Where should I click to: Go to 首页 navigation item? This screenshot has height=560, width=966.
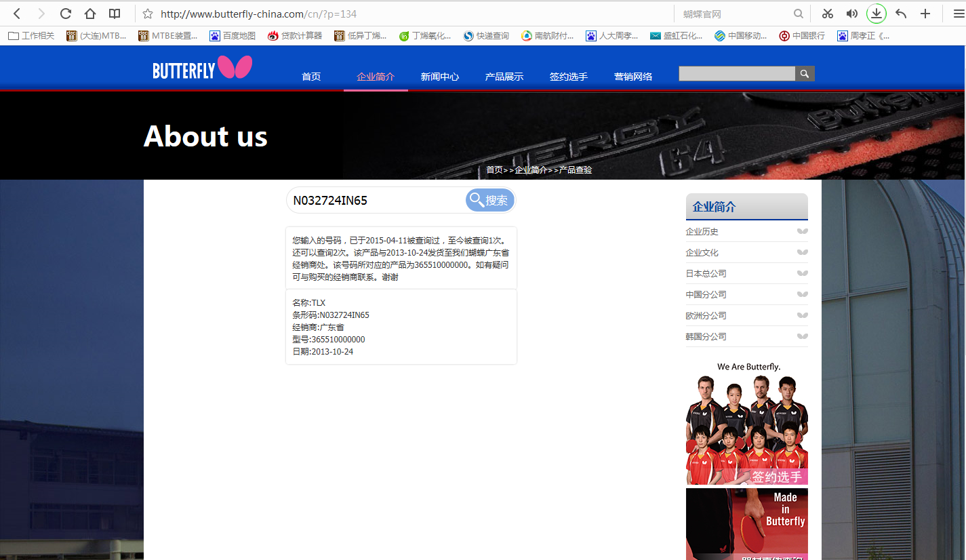coord(311,77)
